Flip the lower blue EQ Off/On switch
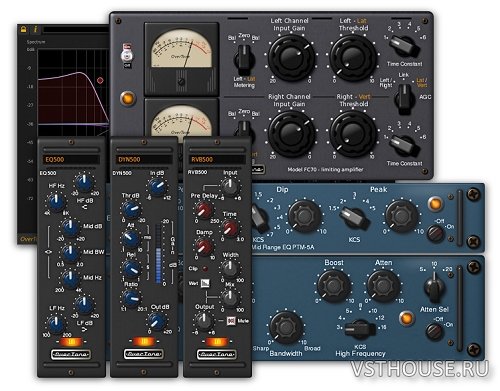Viewport: 500px width, 391px height. pyautogui.click(x=434, y=332)
